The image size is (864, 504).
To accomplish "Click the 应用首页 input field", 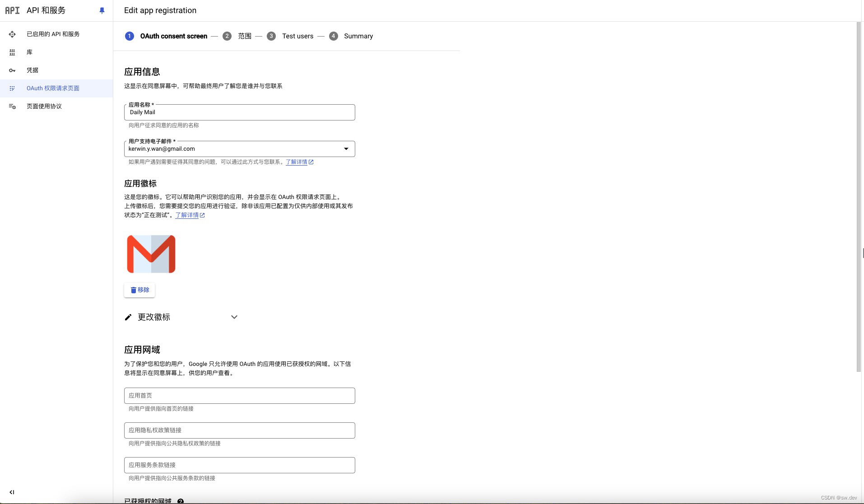I will click(x=240, y=396).
